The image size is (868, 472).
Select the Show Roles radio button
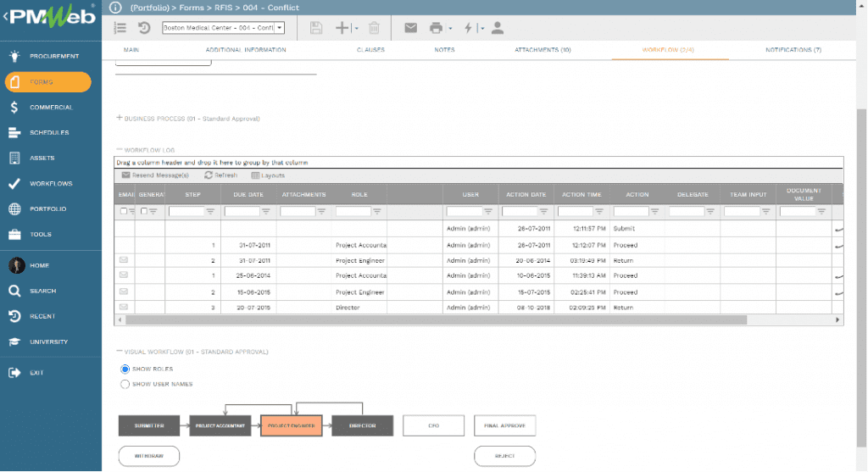[x=125, y=369]
